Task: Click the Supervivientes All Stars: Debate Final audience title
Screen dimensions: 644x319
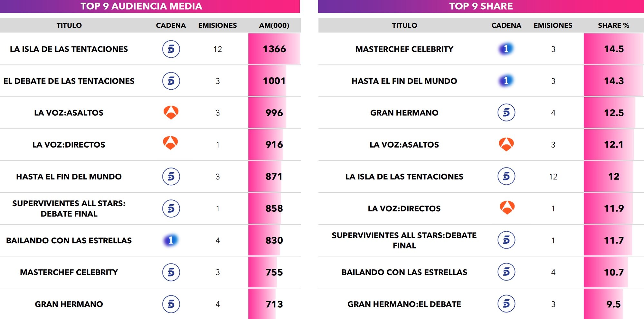Action: pos(69,208)
